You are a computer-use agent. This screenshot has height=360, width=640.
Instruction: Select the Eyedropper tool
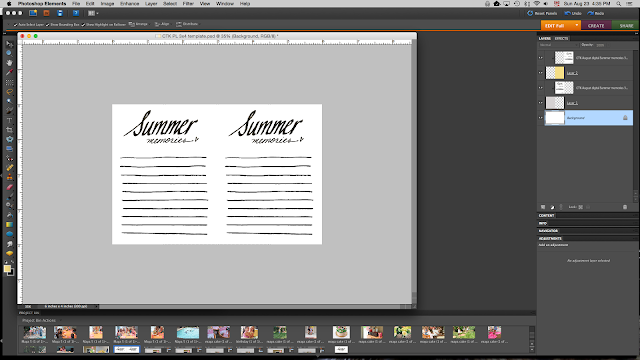9,72
